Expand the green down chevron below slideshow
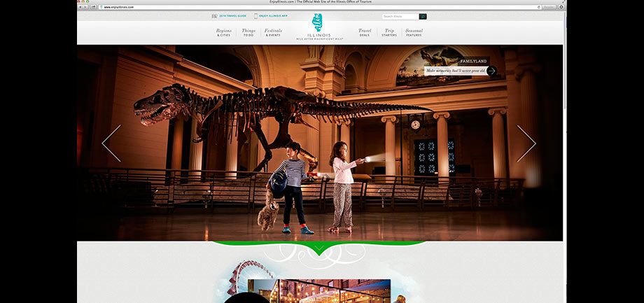 point(318,248)
